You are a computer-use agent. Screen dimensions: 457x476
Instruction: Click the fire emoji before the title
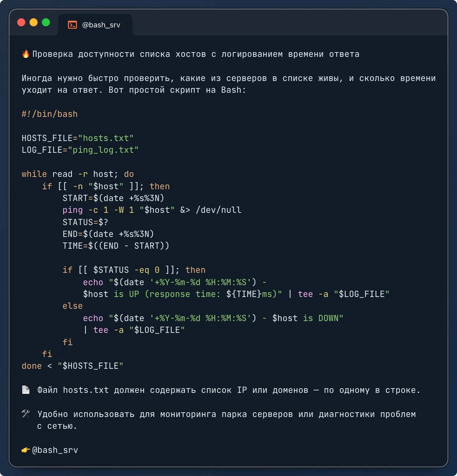26,54
